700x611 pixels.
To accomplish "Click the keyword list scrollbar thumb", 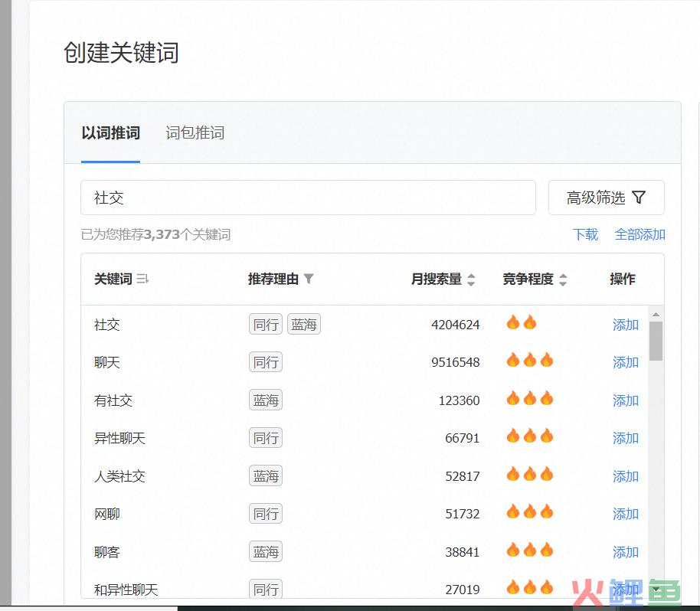I will click(656, 341).
